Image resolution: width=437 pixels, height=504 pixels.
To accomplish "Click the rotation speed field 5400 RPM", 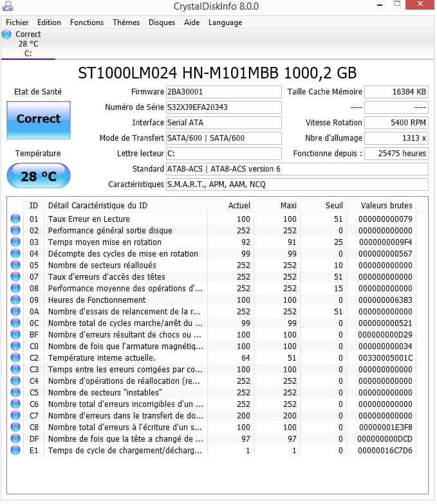I will click(x=396, y=123).
